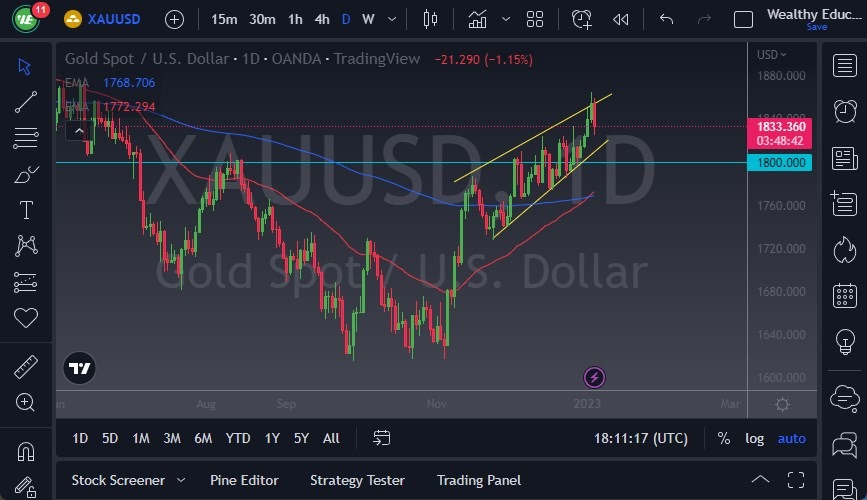Open the Strategy Tester tab

(357, 480)
